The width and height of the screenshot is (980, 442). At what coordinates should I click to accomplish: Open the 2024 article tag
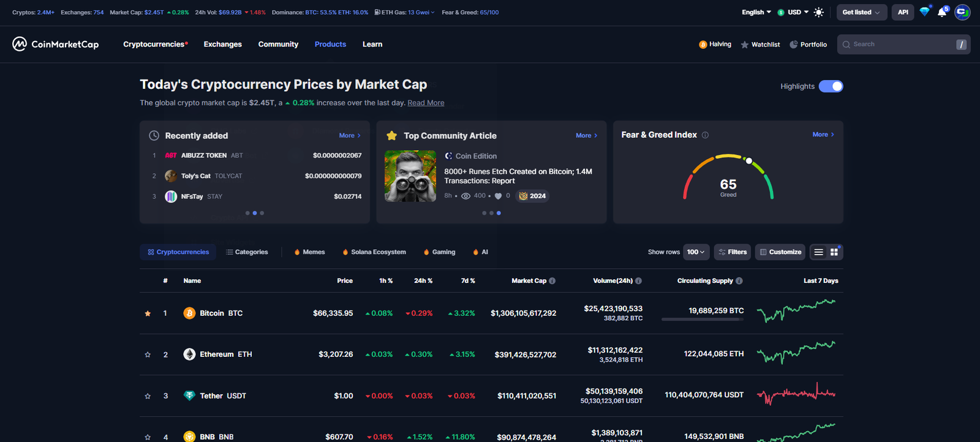click(x=532, y=196)
